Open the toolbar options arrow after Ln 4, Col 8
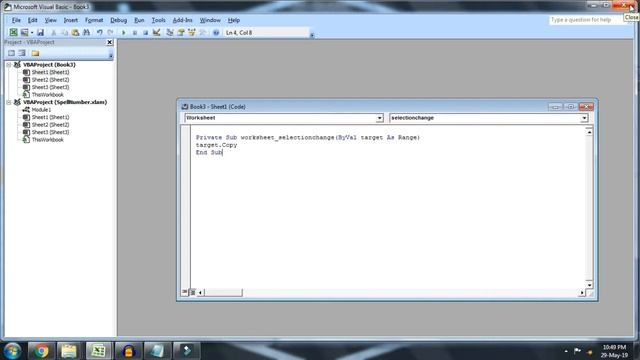Viewport: 640px width, 360px height. point(312,35)
